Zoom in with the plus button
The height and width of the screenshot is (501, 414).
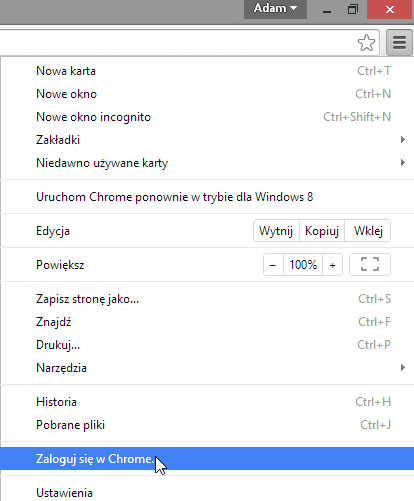click(x=332, y=265)
